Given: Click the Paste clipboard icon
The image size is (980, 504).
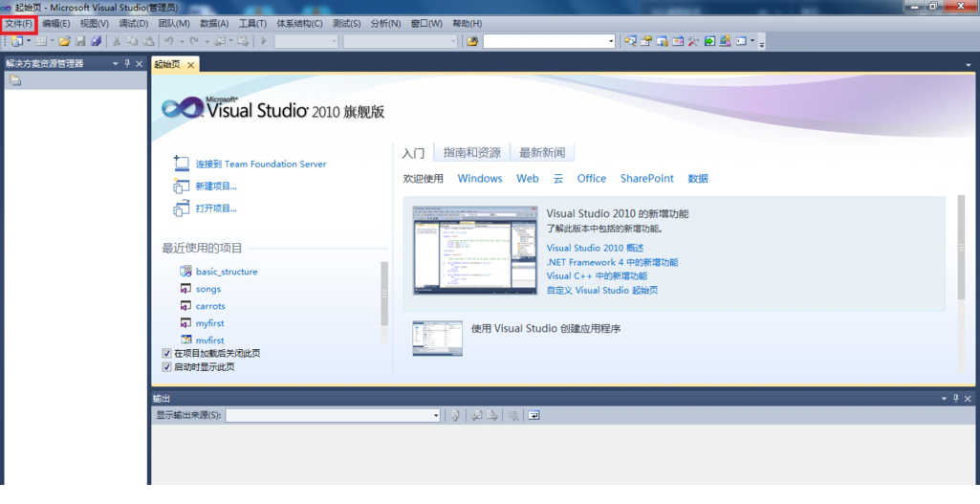Looking at the screenshot, I should pos(148,41).
